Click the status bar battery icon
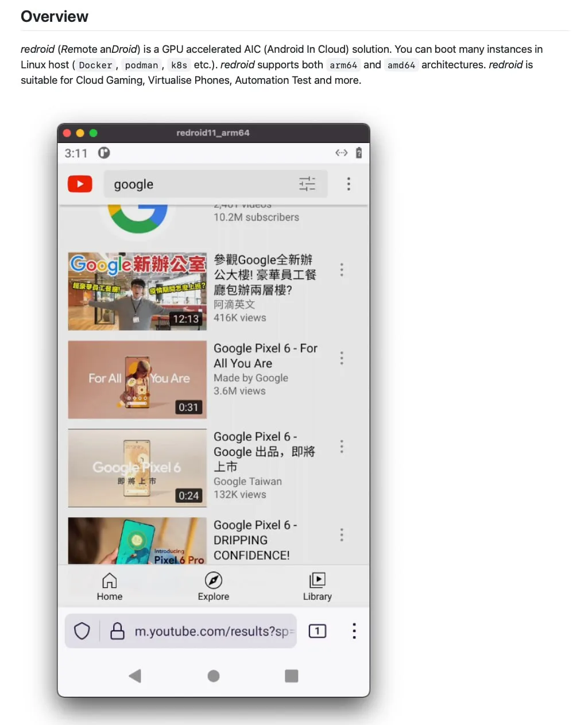The height and width of the screenshot is (725, 588). 359,153
